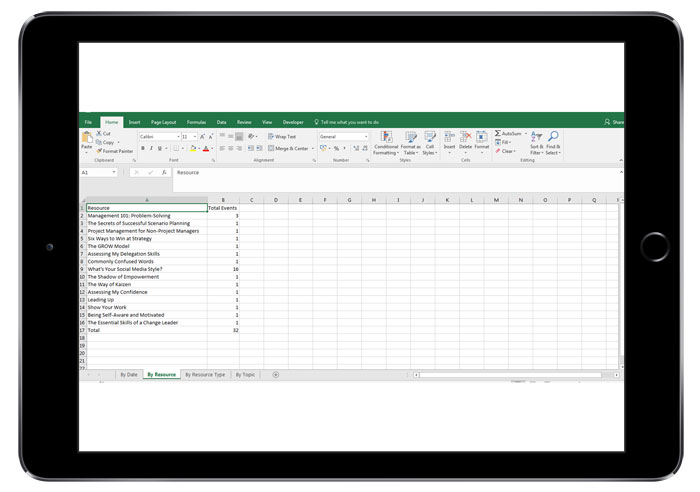
Task: Increase decimal places
Action: coord(356,148)
